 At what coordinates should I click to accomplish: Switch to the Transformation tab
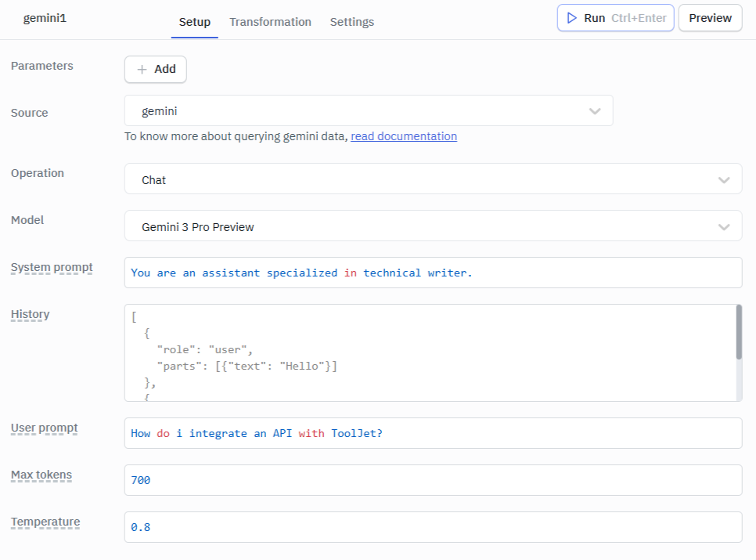click(270, 22)
